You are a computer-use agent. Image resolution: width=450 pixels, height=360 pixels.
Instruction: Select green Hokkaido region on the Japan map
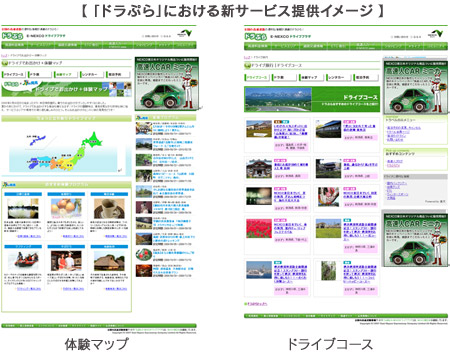93,140
